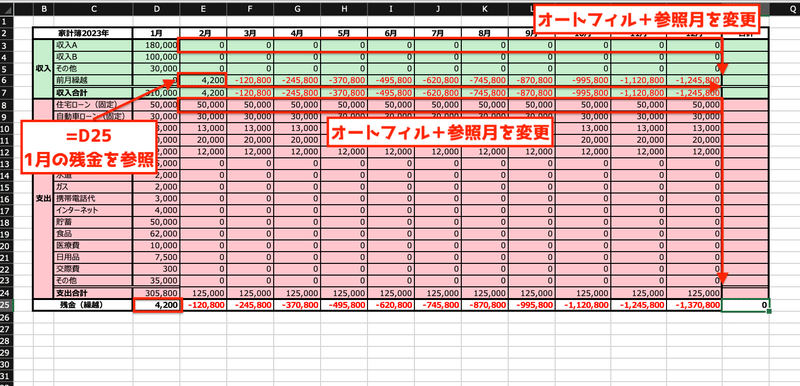Screen dimensions: 800x386
Task: Click the 4,000 value for インターネット
Action: pos(156,210)
